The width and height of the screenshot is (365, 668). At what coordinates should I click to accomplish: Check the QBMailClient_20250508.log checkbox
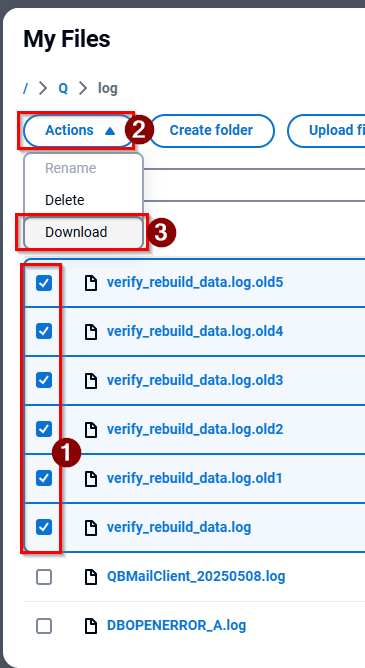coord(44,577)
